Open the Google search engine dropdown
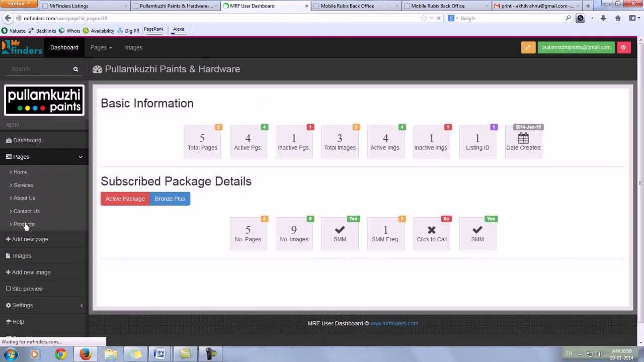This screenshot has width=644, height=362. coord(453,18)
